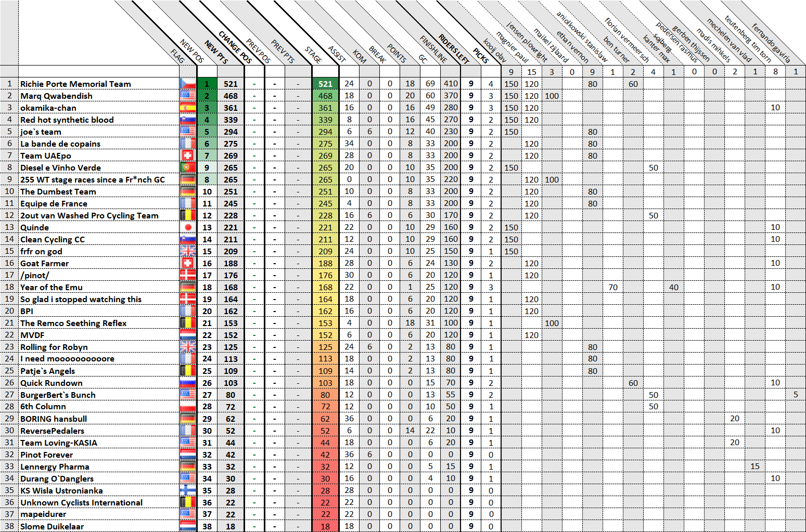Select the Finnish flag beside KS Wisla Ustronianka
806x532 pixels.
coord(188,490)
